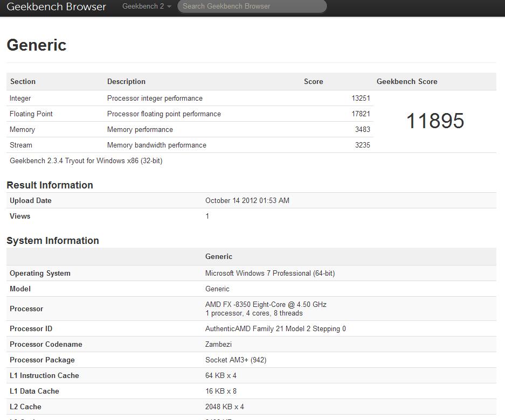Image resolution: width=505 pixels, height=420 pixels.
Task: Click the Socket AM3+ (942) package value
Action: pos(236,360)
